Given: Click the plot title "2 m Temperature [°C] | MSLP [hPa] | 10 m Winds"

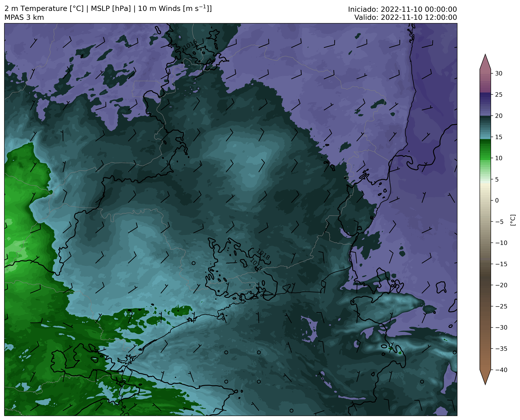Looking at the screenshot, I should click(x=108, y=8).
